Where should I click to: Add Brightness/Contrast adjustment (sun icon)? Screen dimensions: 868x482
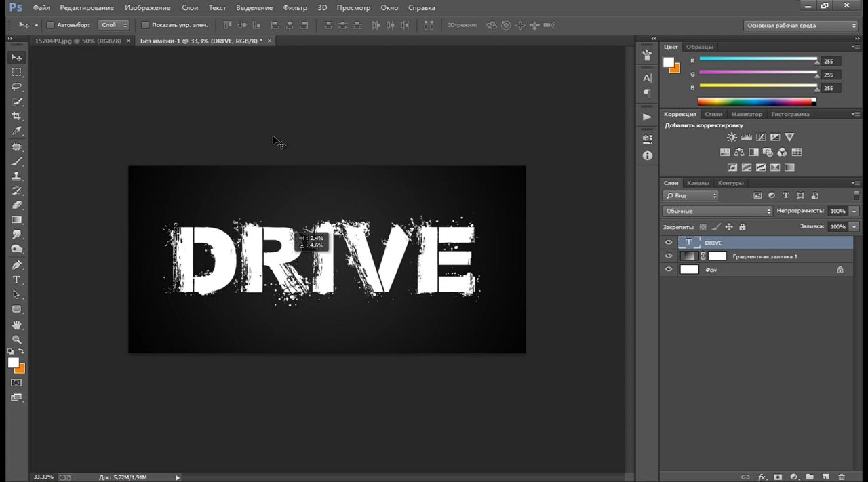click(732, 138)
